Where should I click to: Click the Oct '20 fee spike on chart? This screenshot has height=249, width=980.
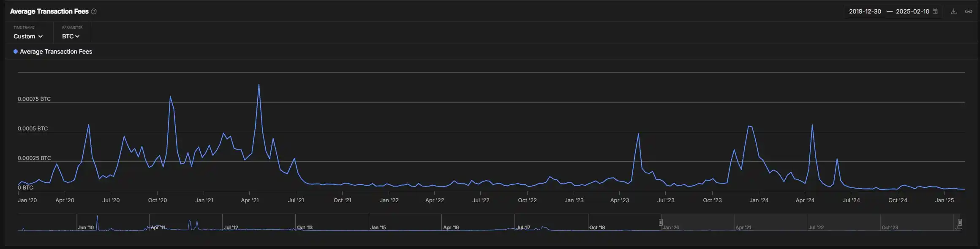(x=170, y=97)
